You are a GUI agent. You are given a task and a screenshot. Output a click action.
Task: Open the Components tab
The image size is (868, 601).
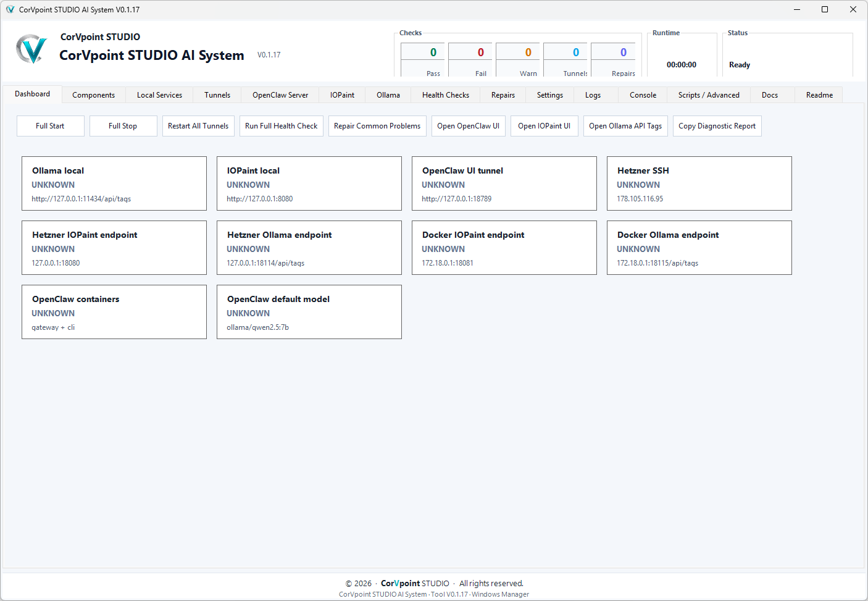(93, 95)
